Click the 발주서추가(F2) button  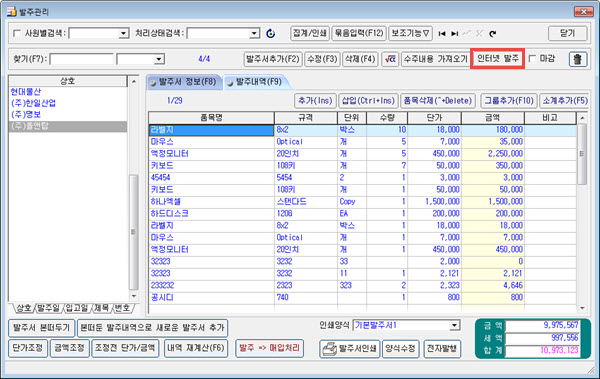[273, 59]
